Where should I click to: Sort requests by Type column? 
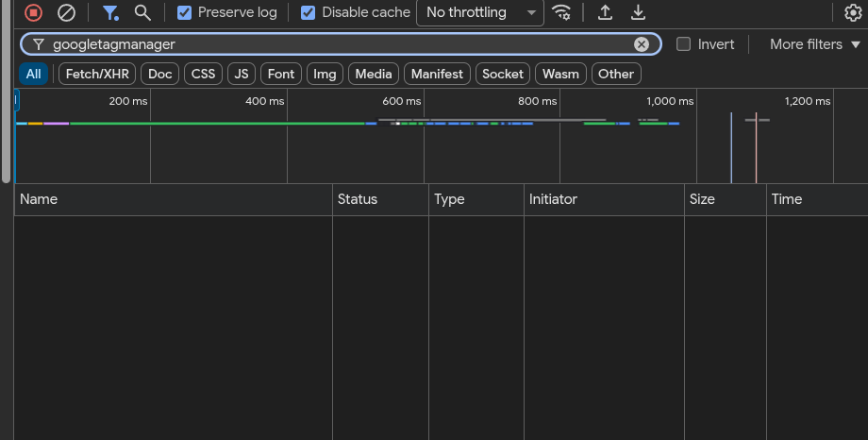coord(476,199)
